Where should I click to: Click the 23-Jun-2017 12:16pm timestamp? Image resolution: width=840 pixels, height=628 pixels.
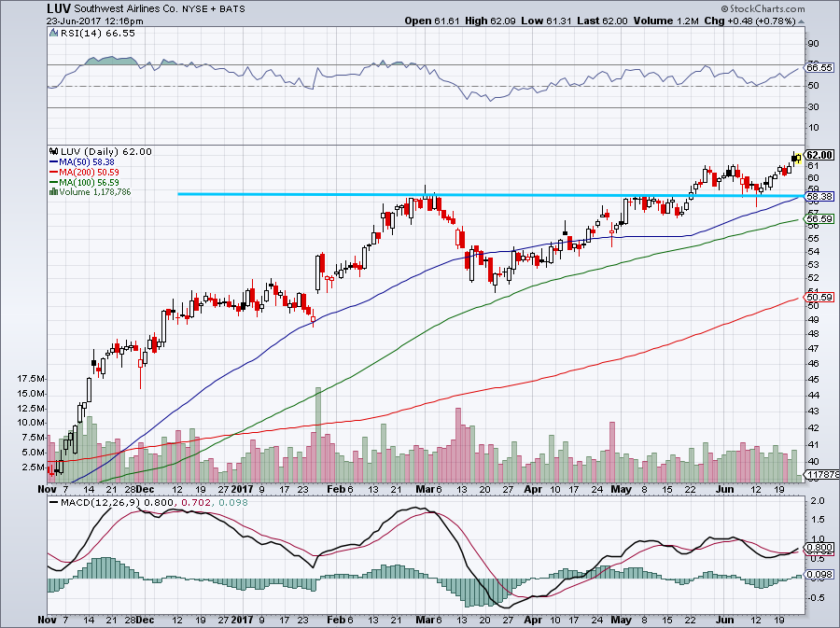click(95, 21)
